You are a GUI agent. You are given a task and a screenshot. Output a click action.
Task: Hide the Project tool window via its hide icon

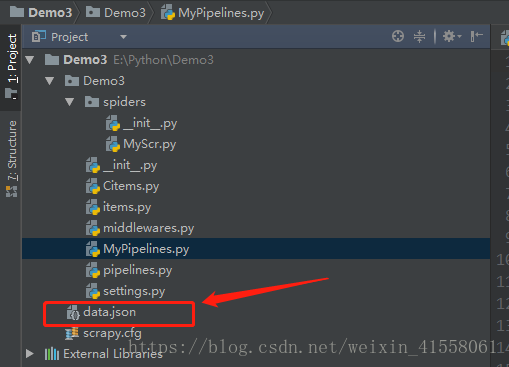(x=477, y=36)
